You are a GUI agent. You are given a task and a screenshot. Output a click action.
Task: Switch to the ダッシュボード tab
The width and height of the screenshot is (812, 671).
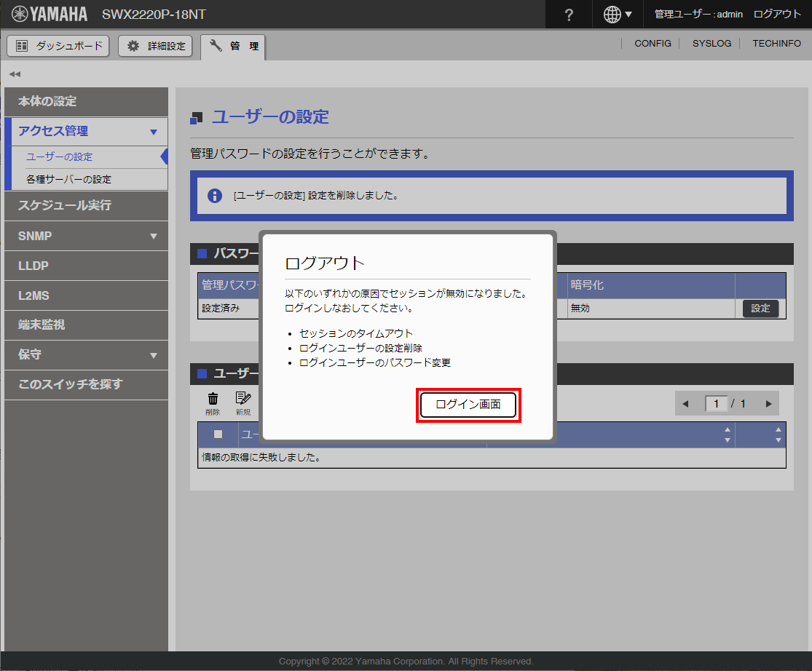click(59, 46)
